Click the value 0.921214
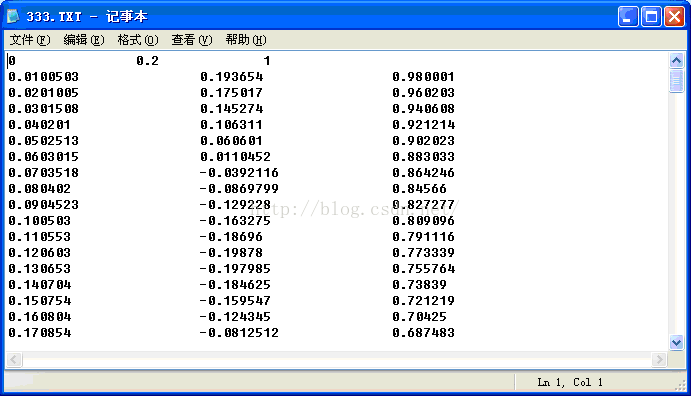 coord(424,125)
